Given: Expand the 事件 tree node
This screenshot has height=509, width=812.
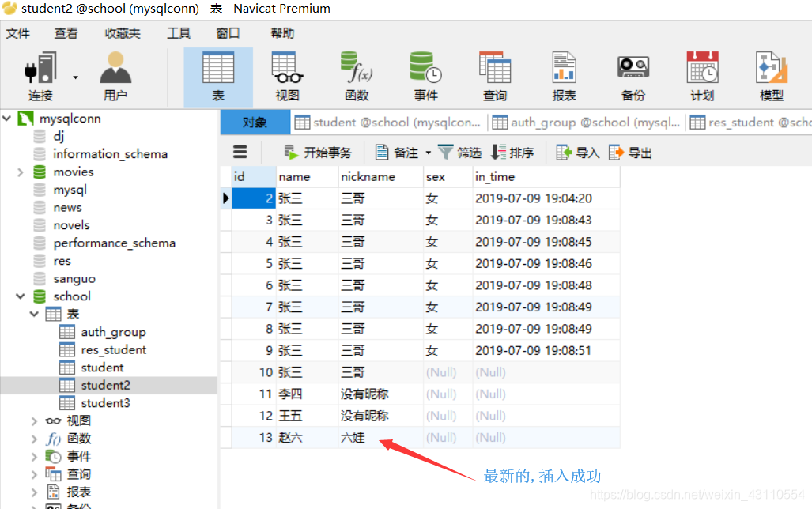Looking at the screenshot, I should click(x=34, y=457).
